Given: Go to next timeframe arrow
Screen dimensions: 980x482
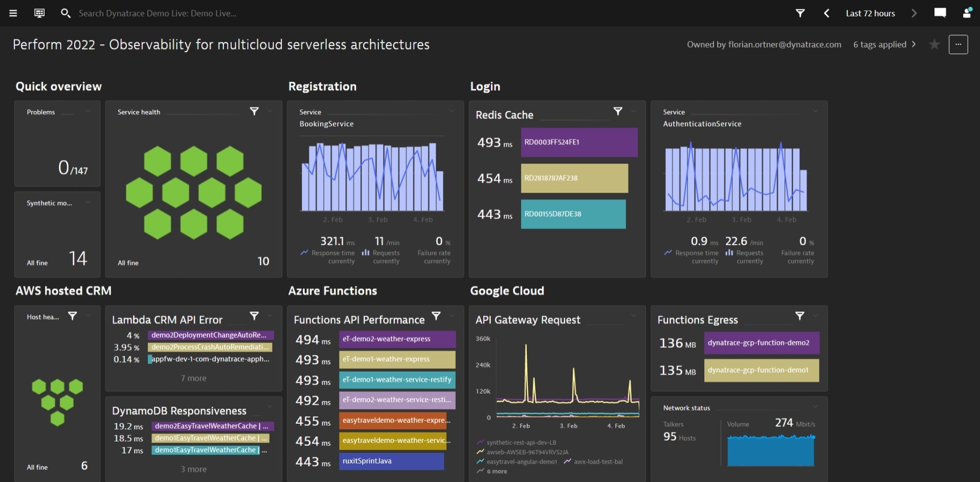Looking at the screenshot, I should click(x=914, y=13).
